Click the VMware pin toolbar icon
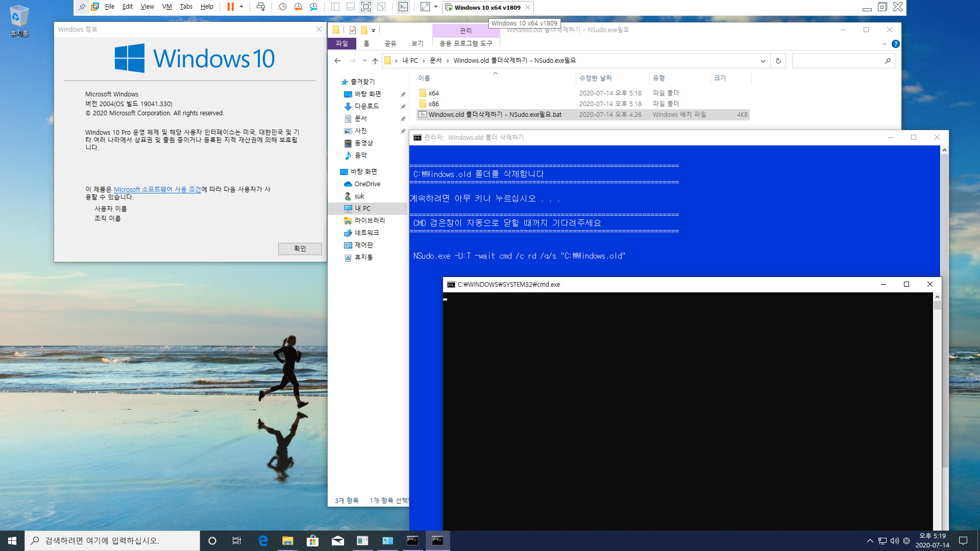Viewport: 980px width, 551px height. pos(82,7)
